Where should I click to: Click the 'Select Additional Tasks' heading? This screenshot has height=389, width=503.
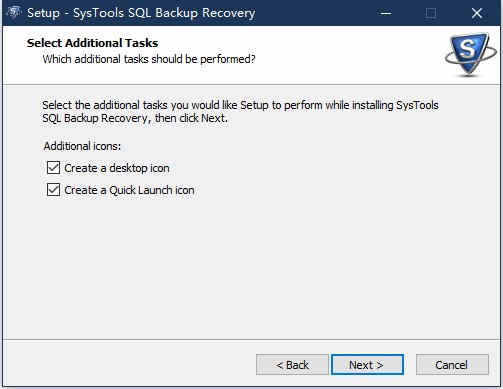(x=93, y=43)
